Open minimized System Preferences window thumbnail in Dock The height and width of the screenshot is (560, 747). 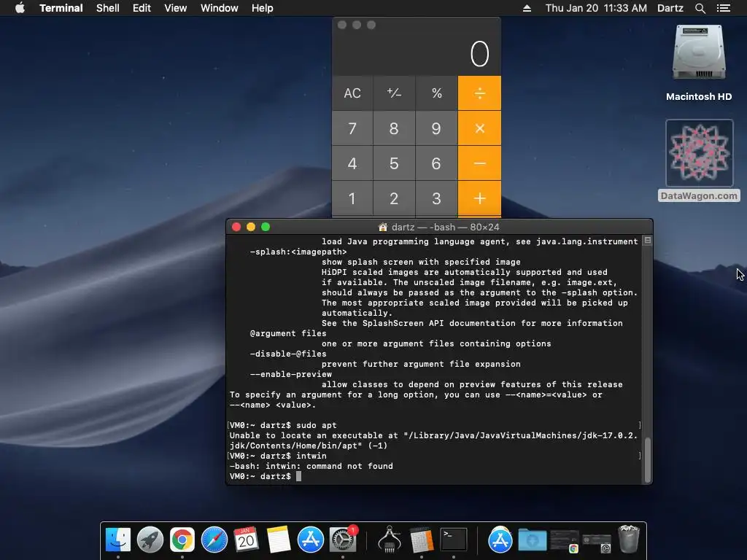coord(597,542)
